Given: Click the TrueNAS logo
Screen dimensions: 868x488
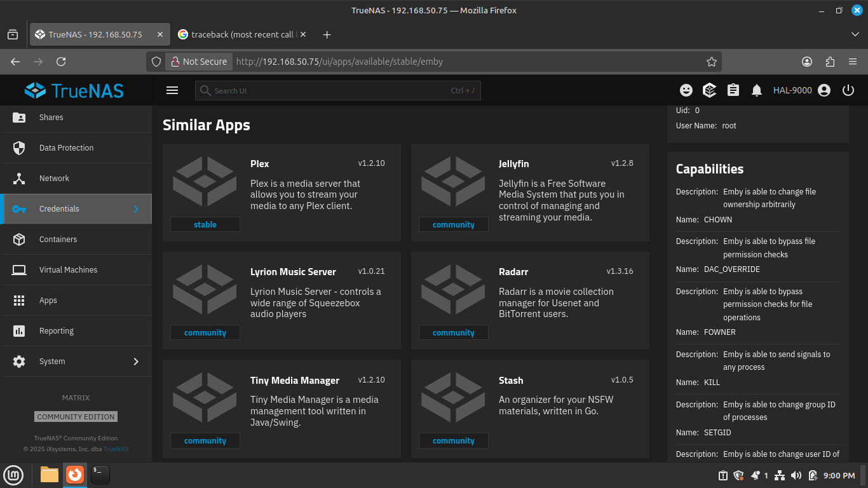Looking at the screenshot, I should [x=75, y=91].
